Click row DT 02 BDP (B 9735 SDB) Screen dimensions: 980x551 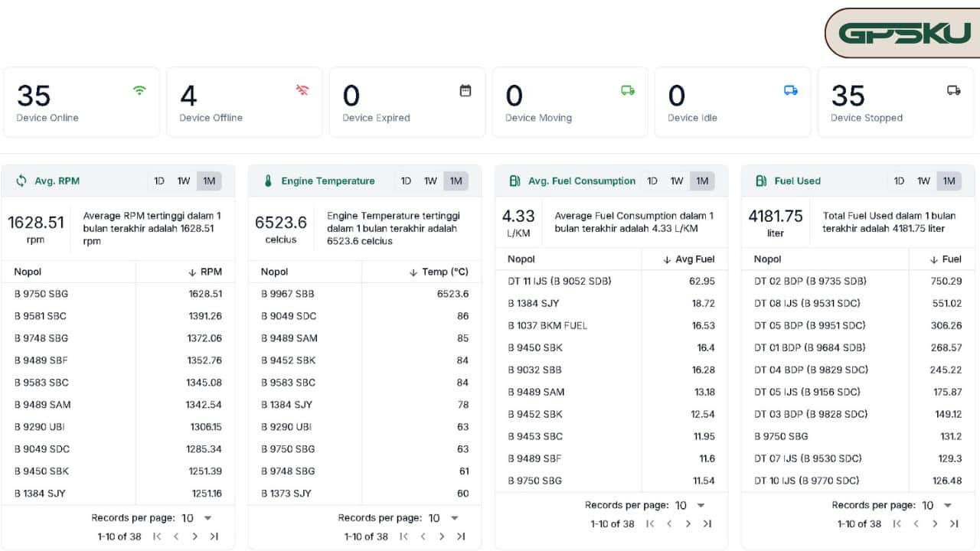[x=858, y=281]
